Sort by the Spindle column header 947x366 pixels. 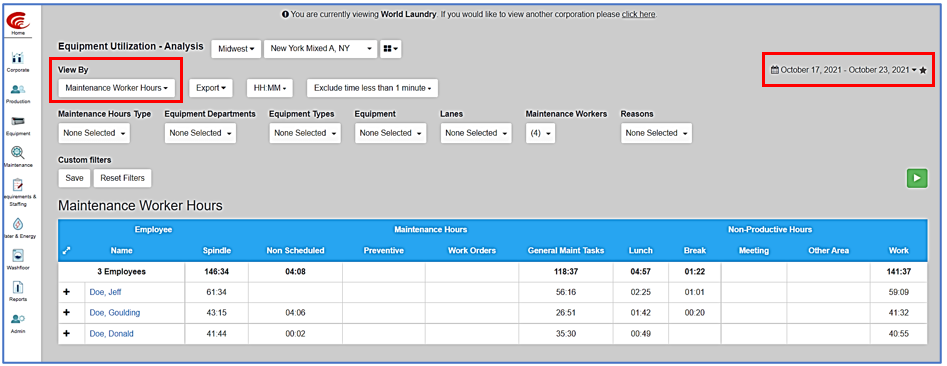point(217,250)
